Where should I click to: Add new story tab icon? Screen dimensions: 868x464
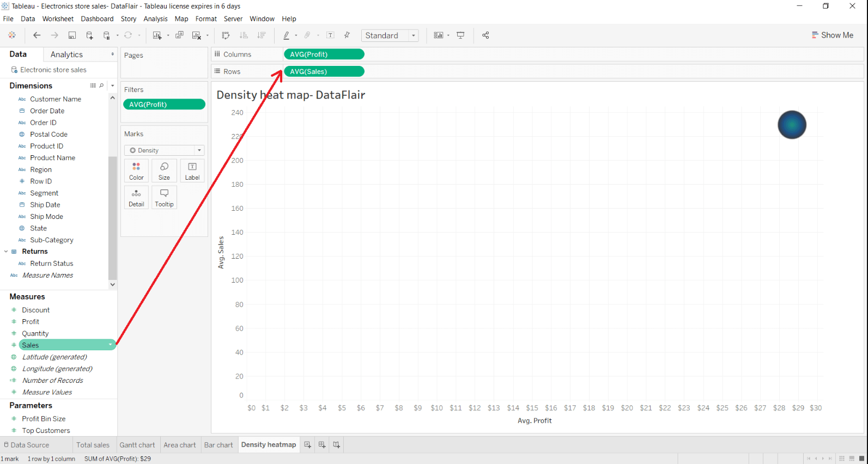[337, 445]
